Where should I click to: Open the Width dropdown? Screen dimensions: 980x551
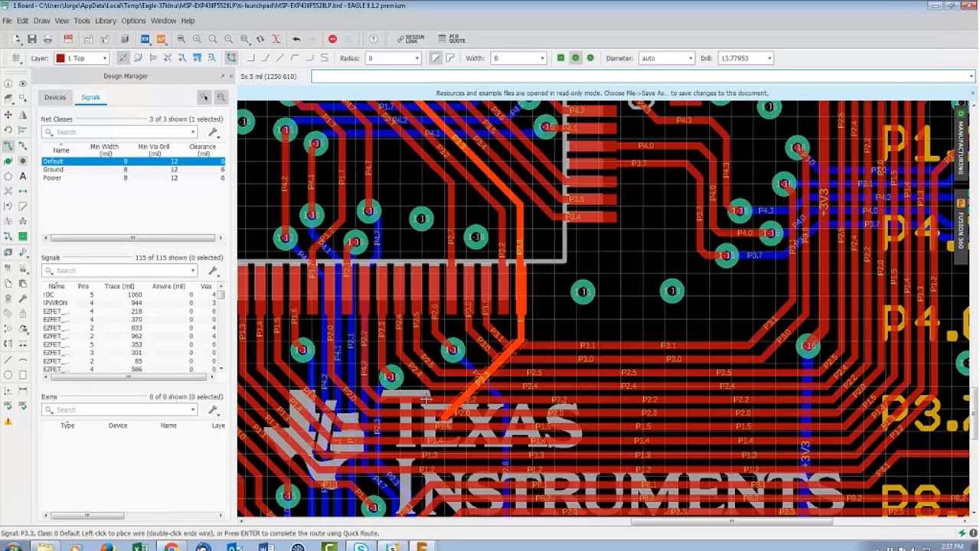pos(519,58)
